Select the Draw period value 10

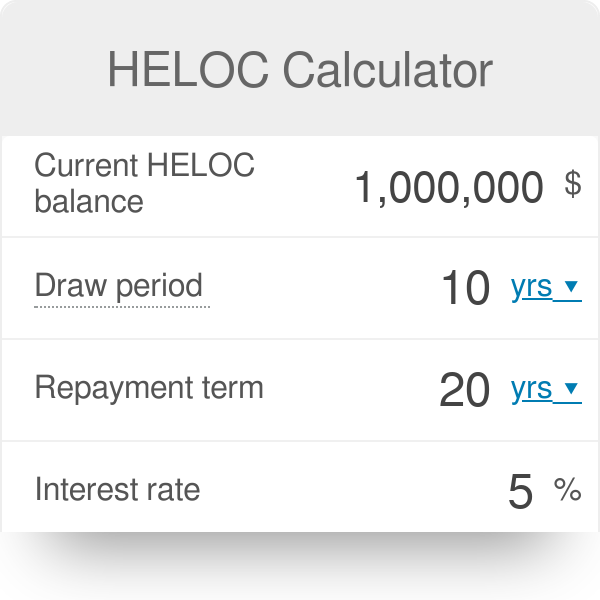click(465, 289)
